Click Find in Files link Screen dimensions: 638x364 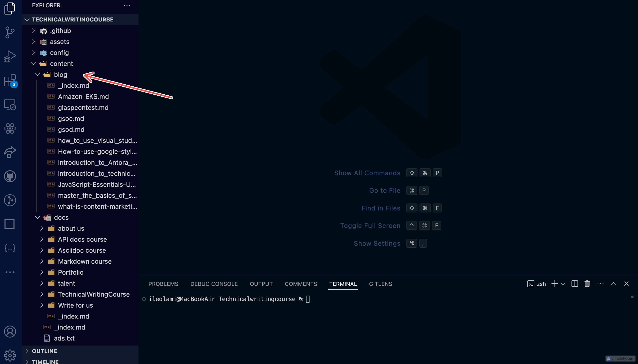(x=381, y=208)
